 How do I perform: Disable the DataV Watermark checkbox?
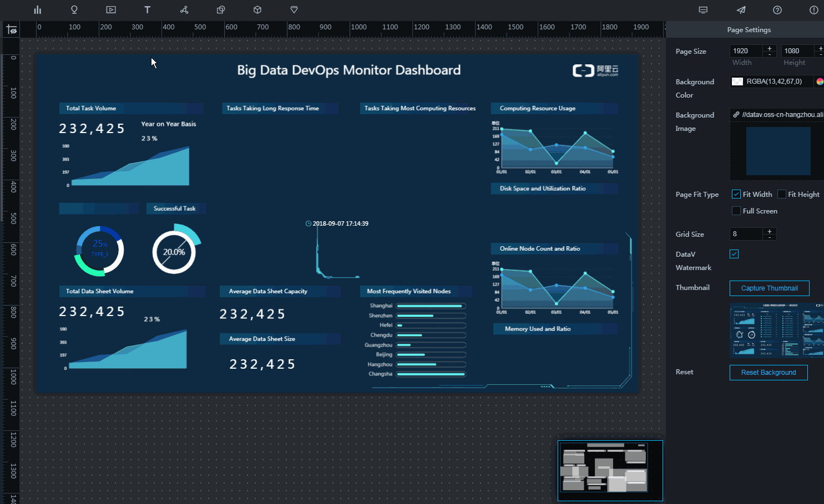pos(734,254)
